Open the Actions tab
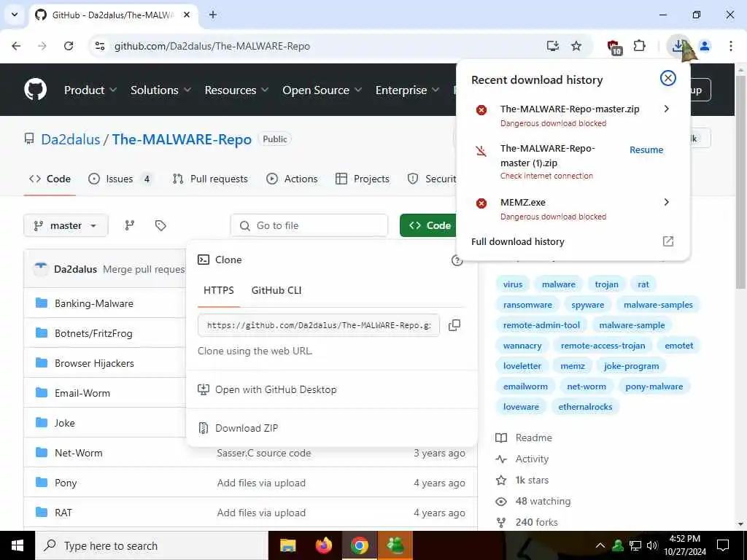Screen dimensions: 747x560 292,179
